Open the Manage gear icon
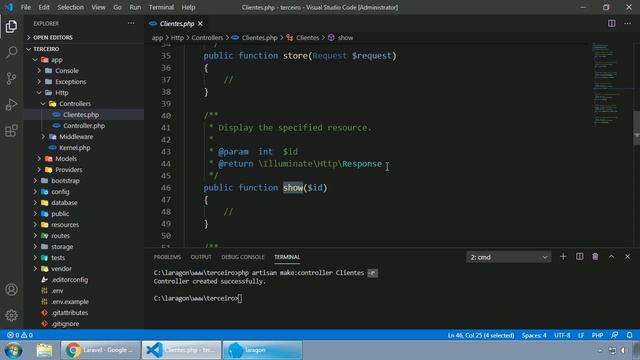 pos(11,315)
